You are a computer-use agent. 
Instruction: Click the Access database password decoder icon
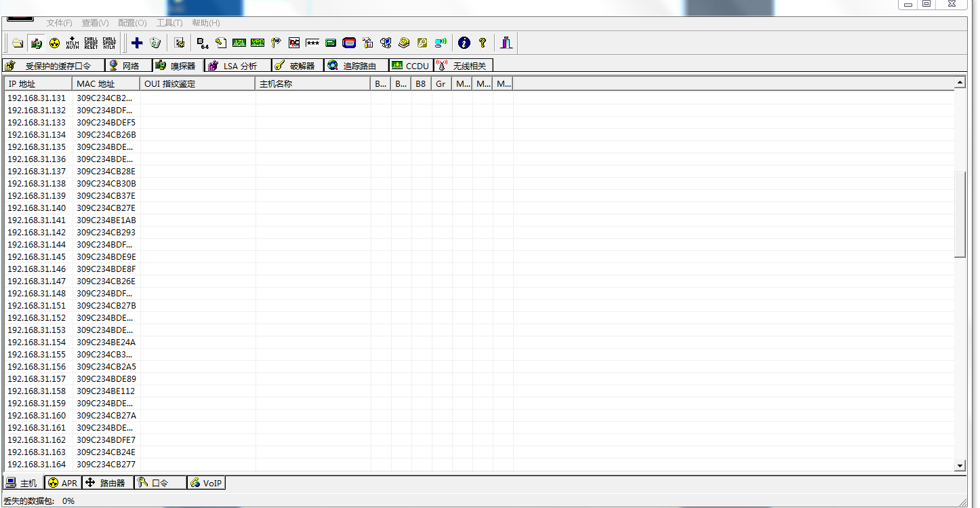[221, 43]
